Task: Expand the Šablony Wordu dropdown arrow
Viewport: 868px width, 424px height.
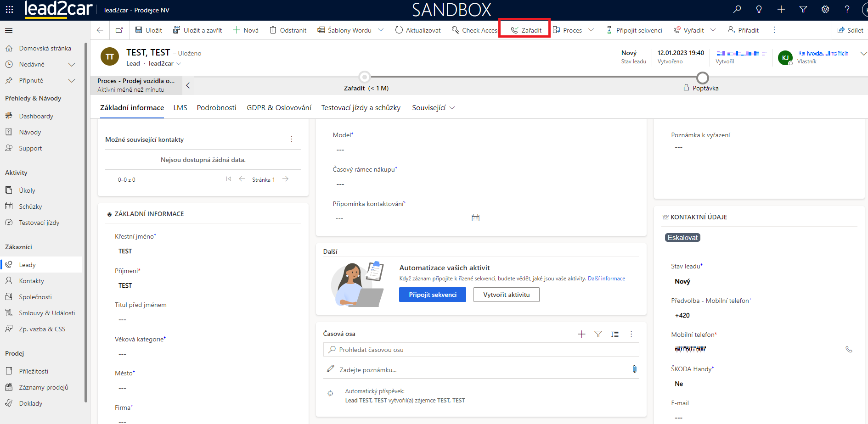Action: tap(381, 30)
